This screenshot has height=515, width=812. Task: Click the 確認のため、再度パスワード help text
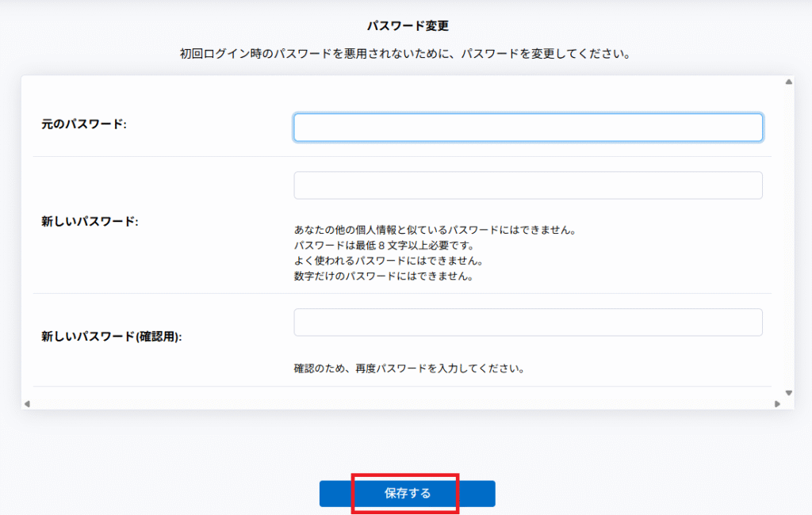click(x=409, y=368)
